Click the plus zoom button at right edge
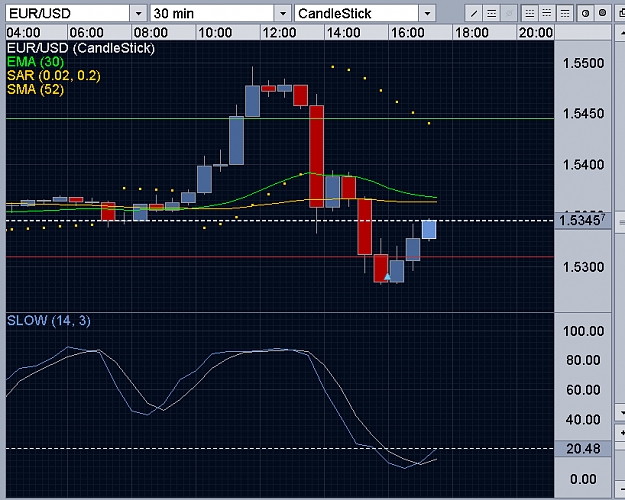This screenshot has height=500, width=625. tap(621, 433)
